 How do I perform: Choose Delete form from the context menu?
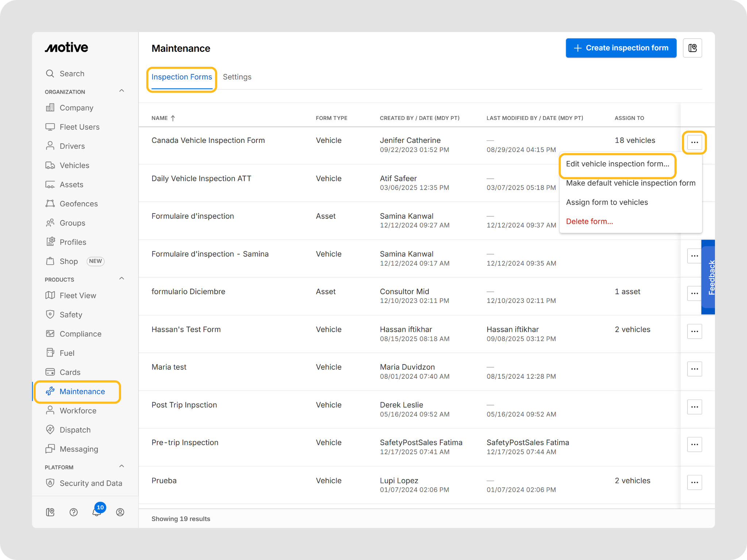click(589, 222)
